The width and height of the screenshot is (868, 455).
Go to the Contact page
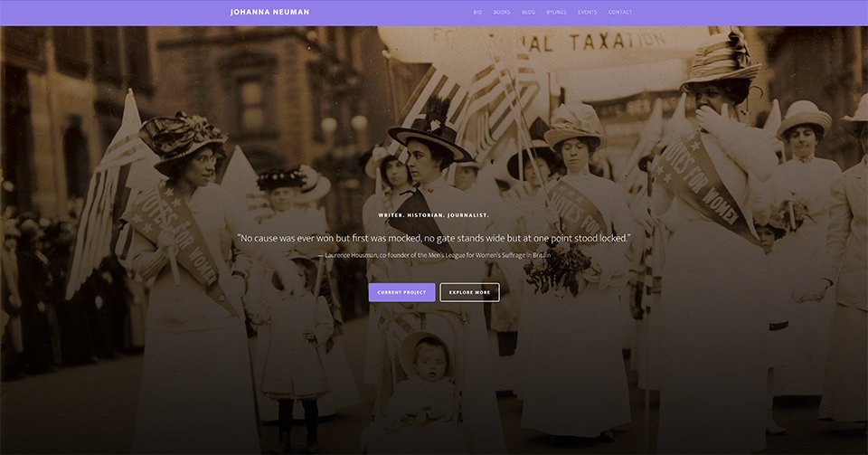click(620, 12)
